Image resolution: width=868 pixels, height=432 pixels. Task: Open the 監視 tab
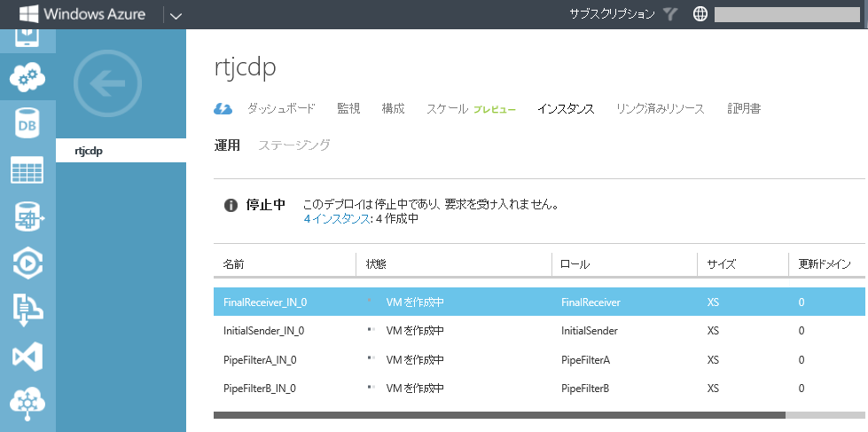[x=348, y=109]
